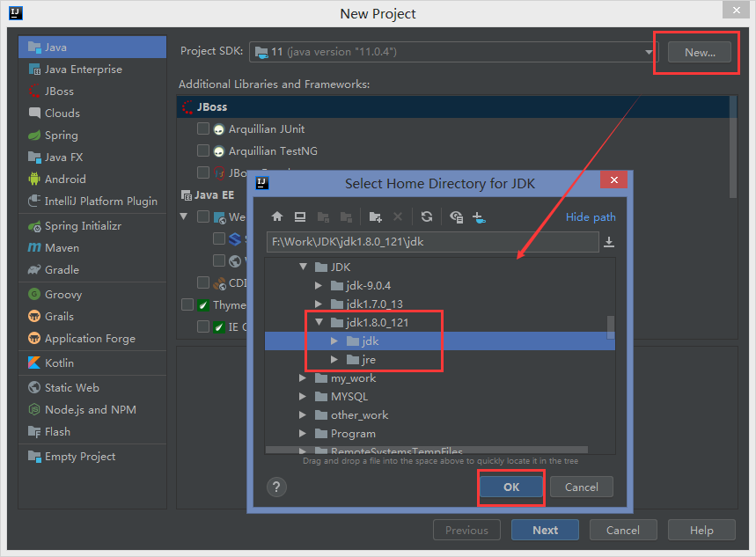The height and width of the screenshot is (557, 756).
Task: Click the Home directory icon
Action: pos(277,216)
